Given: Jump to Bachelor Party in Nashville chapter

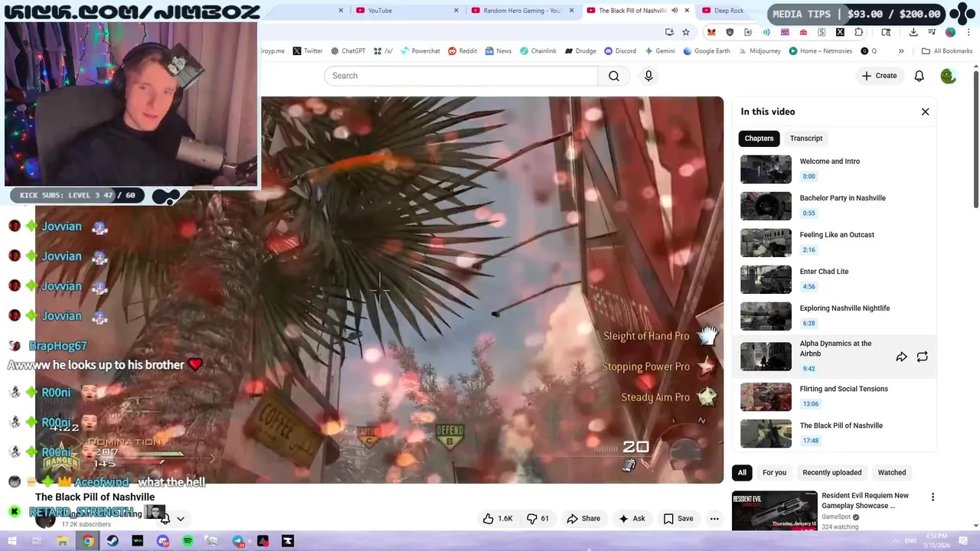Looking at the screenshot, I should (x=835, y=206).
